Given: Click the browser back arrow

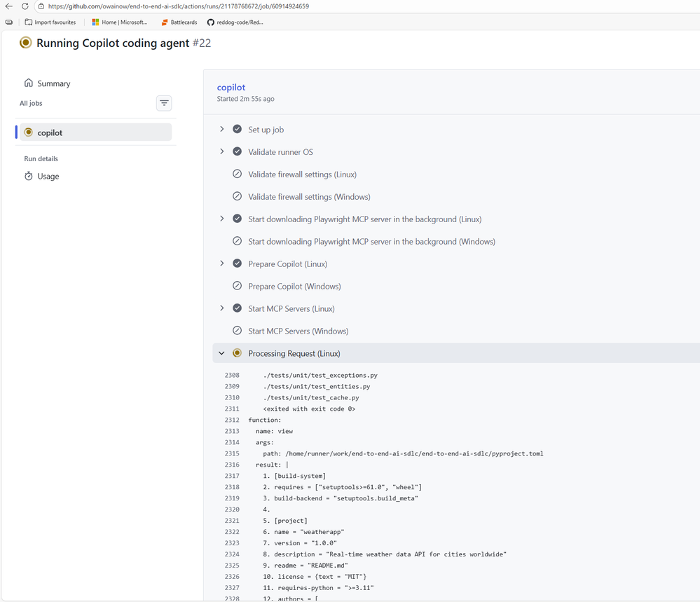Looking at the screenshot, I should click(x=9, y=6).
